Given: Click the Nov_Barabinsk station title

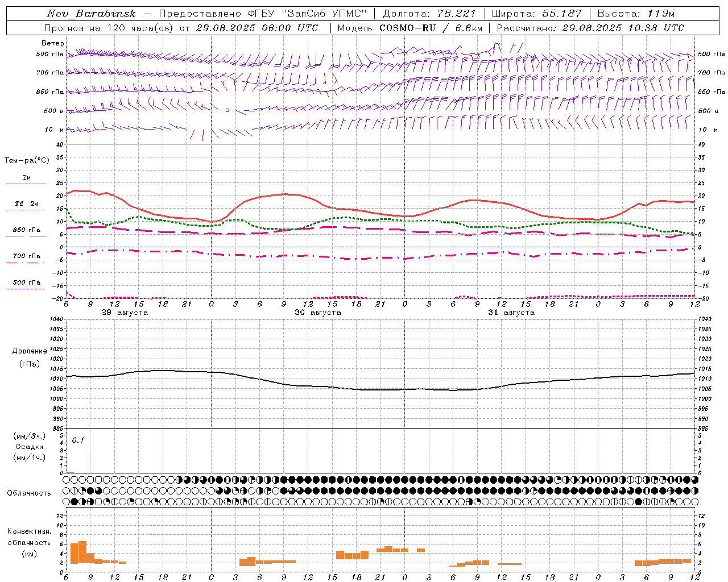Looking at the screenshot, I should tap(91, 14).
